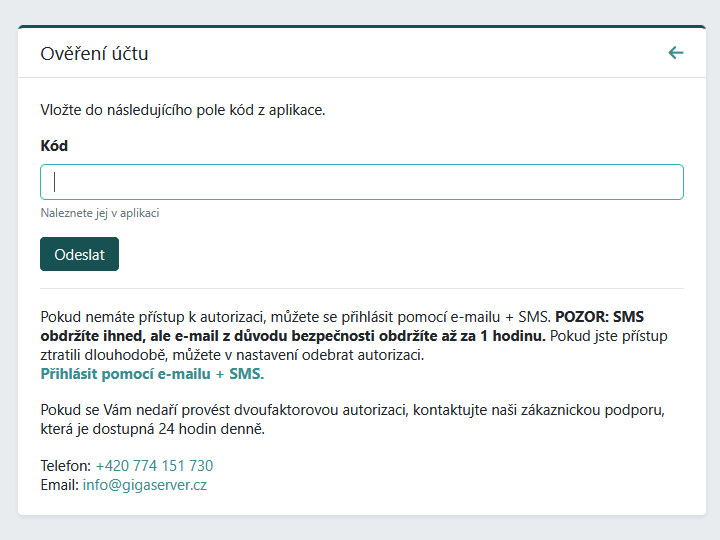This screenshot has height=540, width=720.
Task: Focus the Kód input field
Action: pyautogui.click(x=361, y=182)
